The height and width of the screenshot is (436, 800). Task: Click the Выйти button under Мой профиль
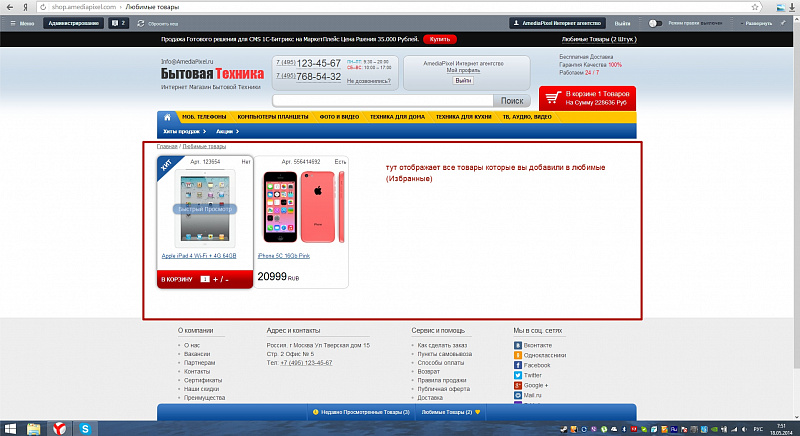pos(463,81)
